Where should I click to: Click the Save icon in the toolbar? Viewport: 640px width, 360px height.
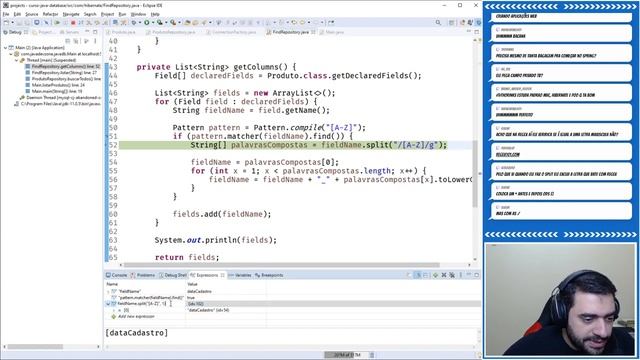pos(20,22)
